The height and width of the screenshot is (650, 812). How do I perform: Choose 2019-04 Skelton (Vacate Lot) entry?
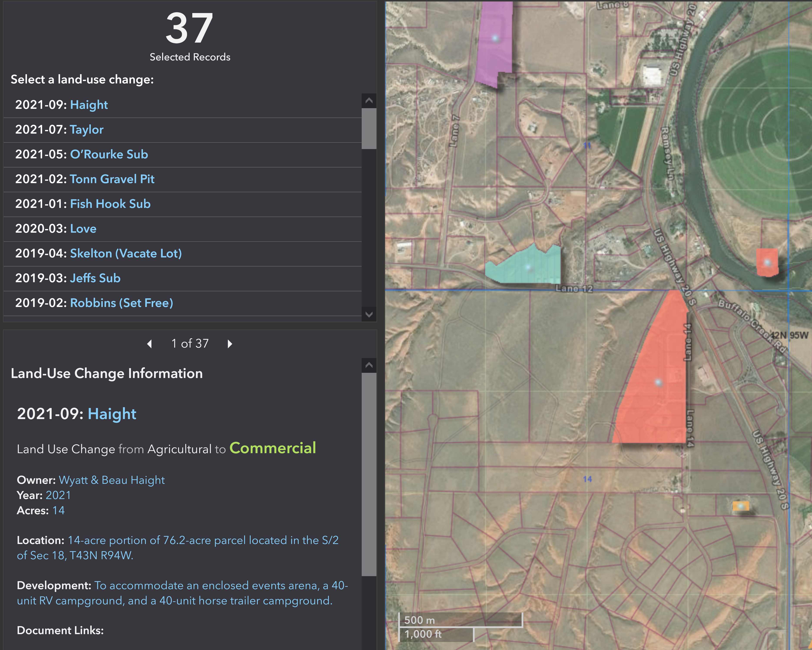point(126,254)
